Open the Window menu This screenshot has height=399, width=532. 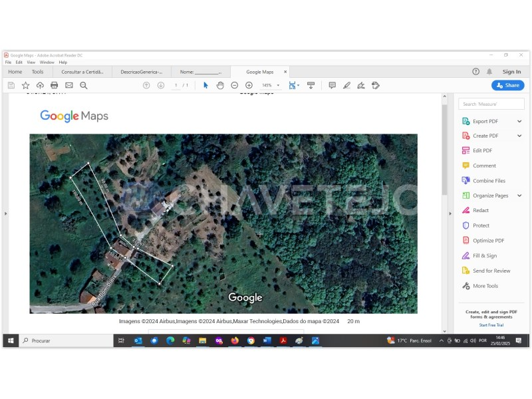click(47, 63)
